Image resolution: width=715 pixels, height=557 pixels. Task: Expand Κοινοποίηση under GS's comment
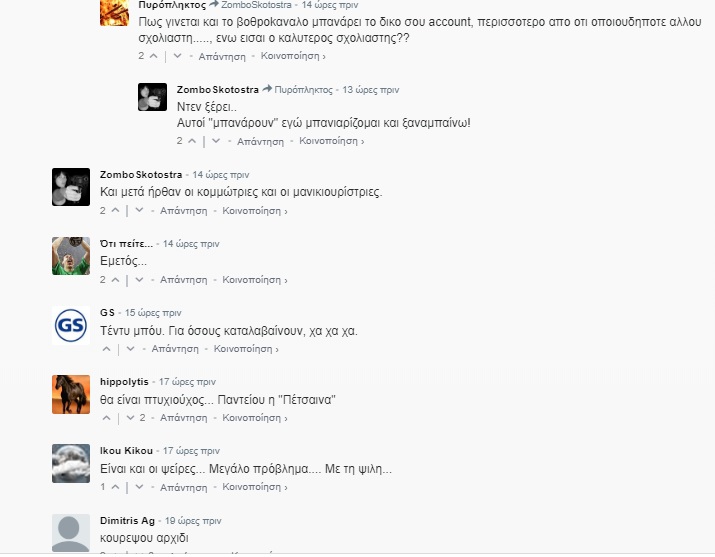tap(246, 349)
